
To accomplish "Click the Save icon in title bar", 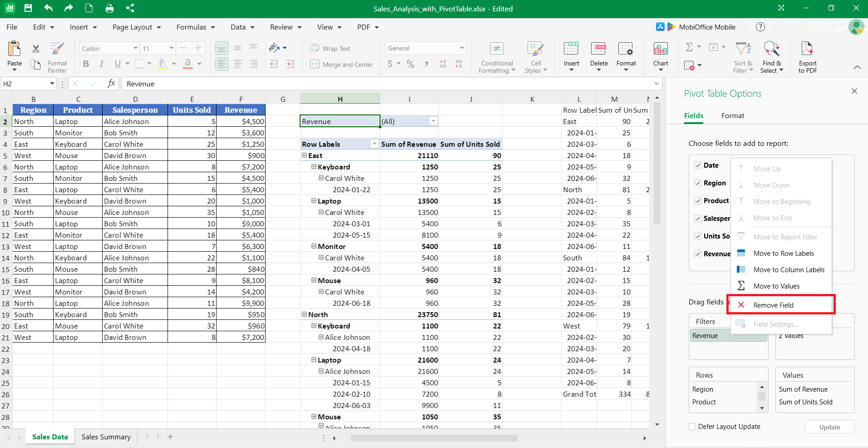I will 28,8.
